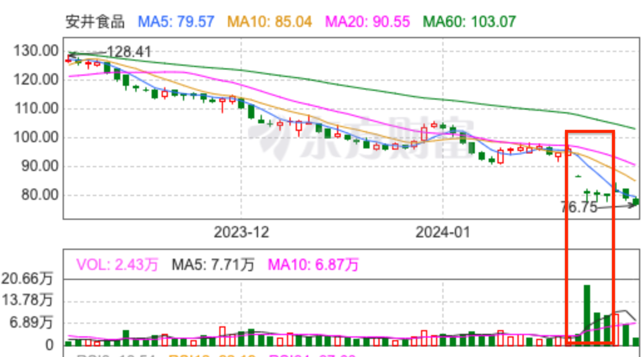Click the 76.75 low price annotation
The height and width of the screenshot is (357, 644).
[x=579, y=207]
